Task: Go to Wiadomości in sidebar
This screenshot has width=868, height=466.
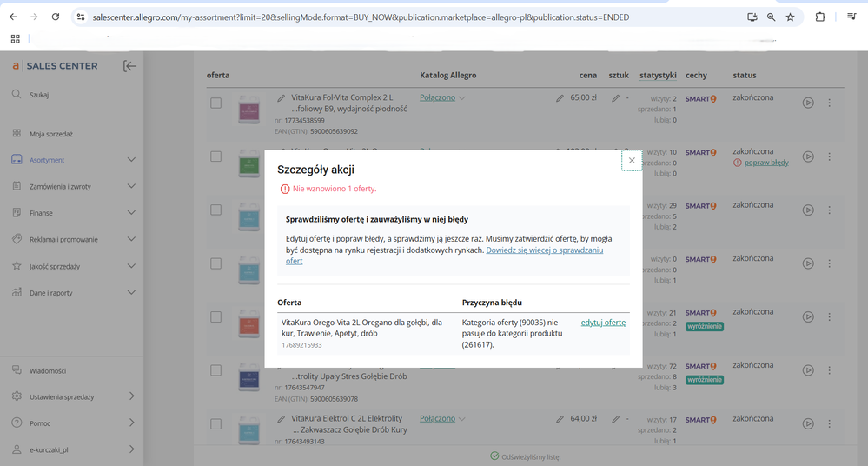Action: coord(47,370)
